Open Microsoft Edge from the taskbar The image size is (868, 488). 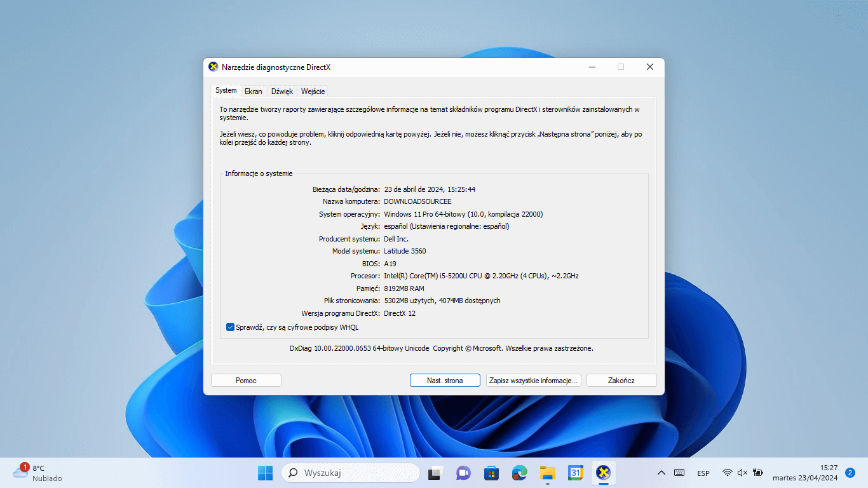pyautogui.click(x=519, y=473)
